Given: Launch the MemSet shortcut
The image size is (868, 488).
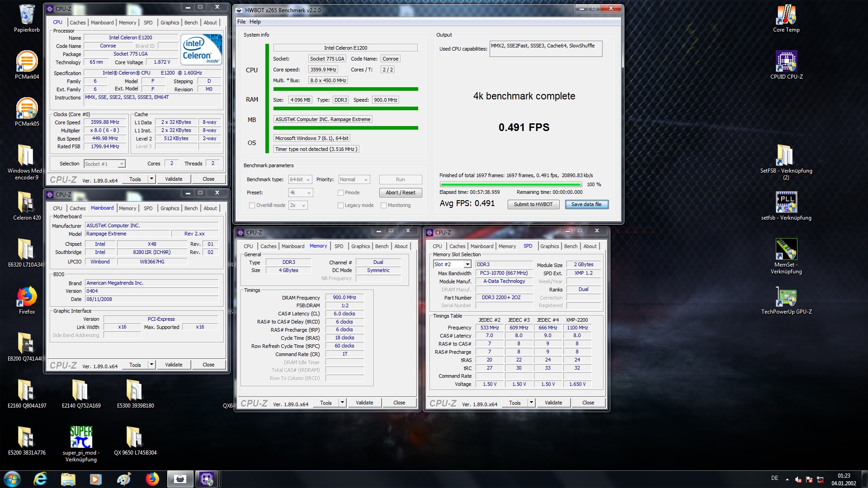Looking at the screenshot, I should (x=786, y=256).
